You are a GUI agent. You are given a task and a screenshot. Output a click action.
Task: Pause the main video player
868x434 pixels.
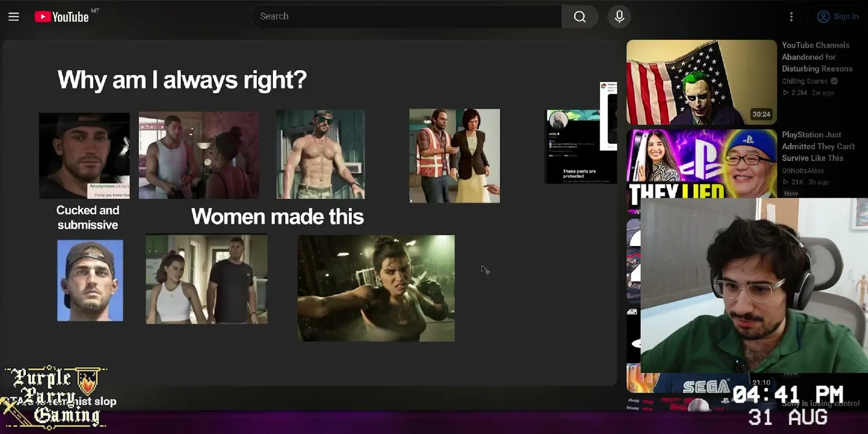[x=310, y=213]
